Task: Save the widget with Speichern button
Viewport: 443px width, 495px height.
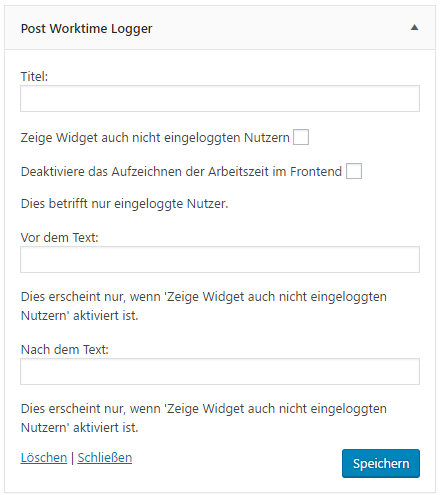Action: [x=381, y=463]
